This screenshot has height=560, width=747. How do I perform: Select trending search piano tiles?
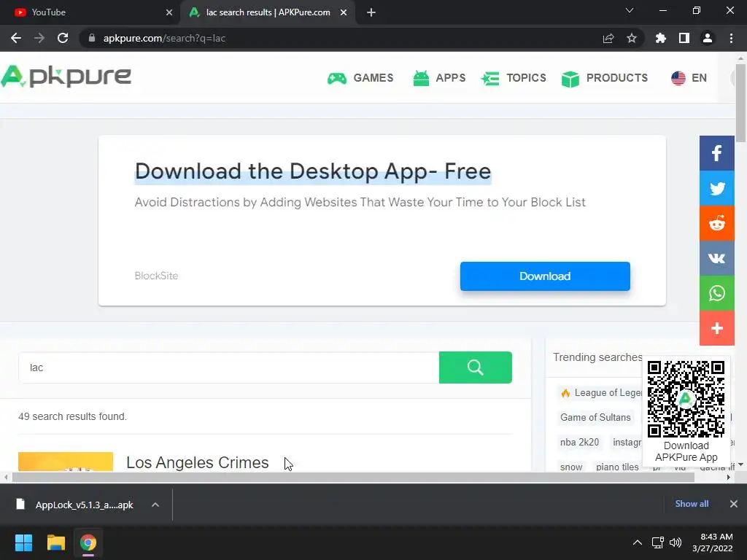617,467
